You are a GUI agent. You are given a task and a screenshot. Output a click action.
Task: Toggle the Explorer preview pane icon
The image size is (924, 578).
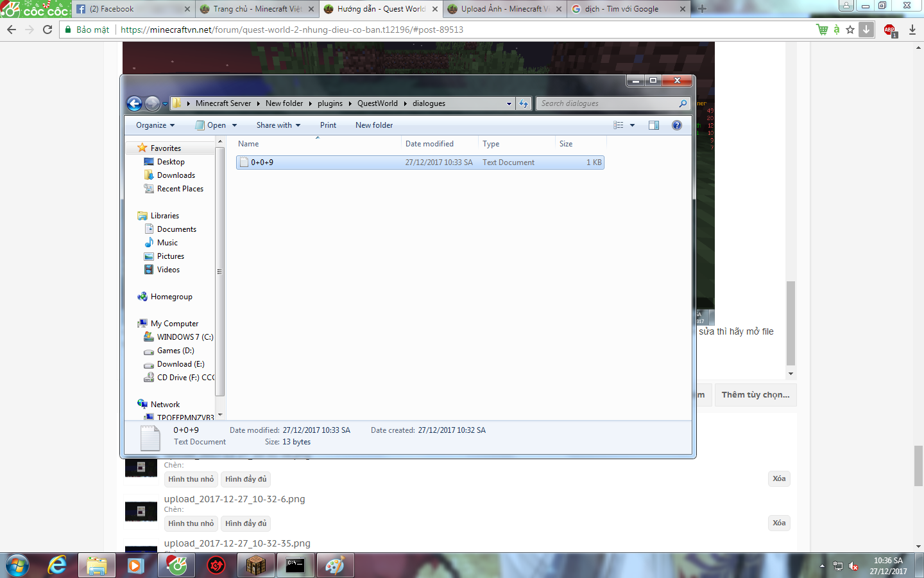[653, 125]
